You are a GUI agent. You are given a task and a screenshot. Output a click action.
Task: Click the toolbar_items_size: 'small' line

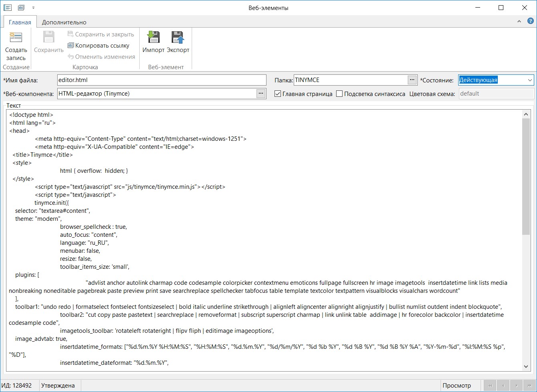pos(95,267)
